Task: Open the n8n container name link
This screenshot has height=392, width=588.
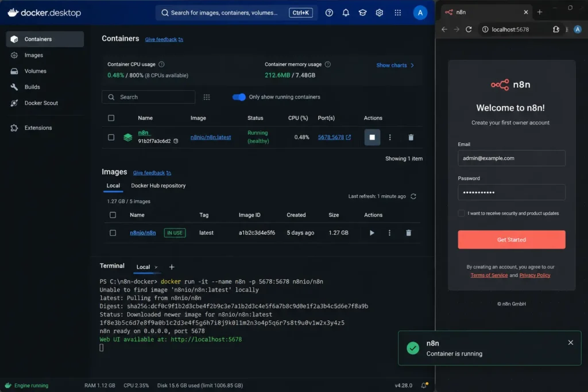Action: [x=143, y=133]
